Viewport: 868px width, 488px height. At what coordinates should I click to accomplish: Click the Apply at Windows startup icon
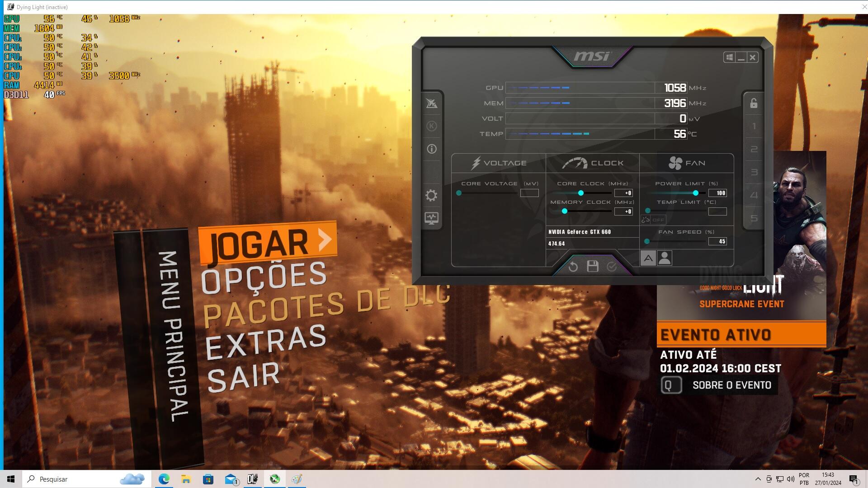pyautogui.click(x=729, y=57)
